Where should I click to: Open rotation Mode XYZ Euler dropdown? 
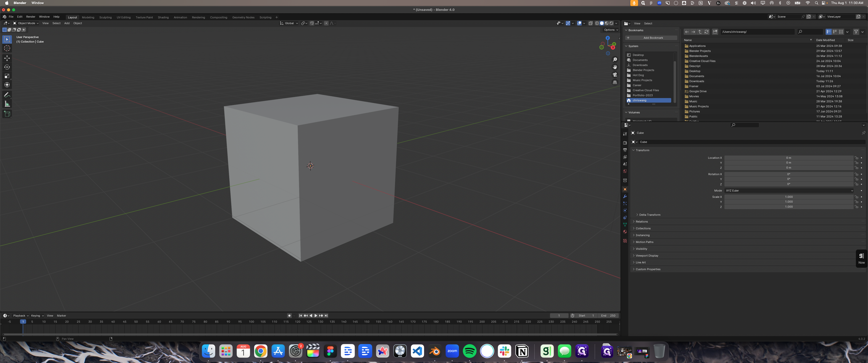(789, 191)
